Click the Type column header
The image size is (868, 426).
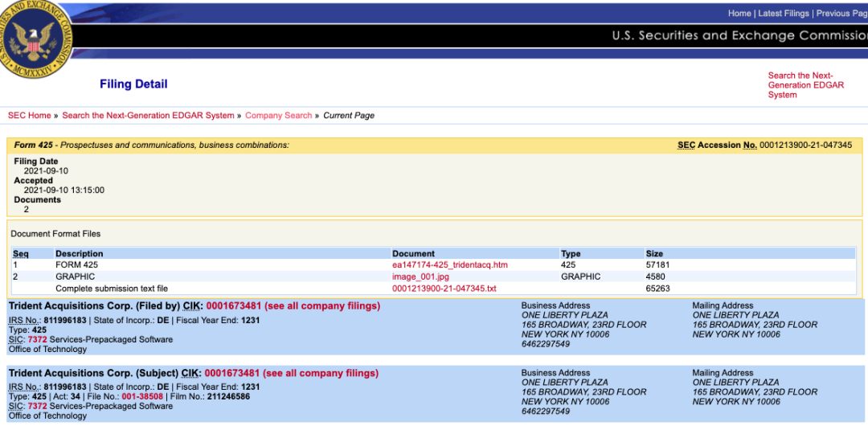tap(571, 254)
